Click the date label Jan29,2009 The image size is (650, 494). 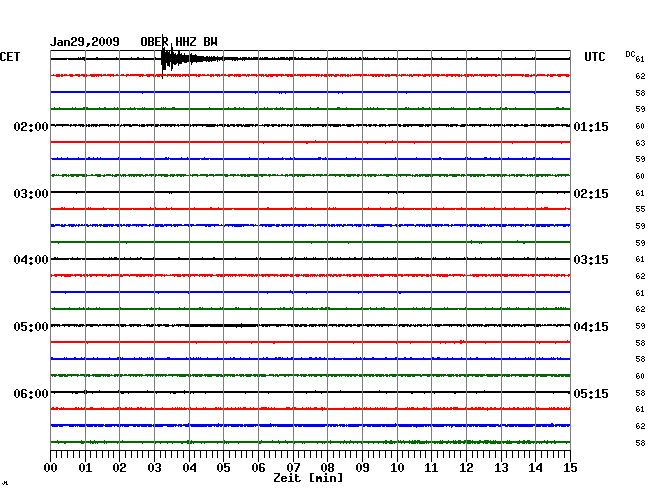click(x=85, y=42)
